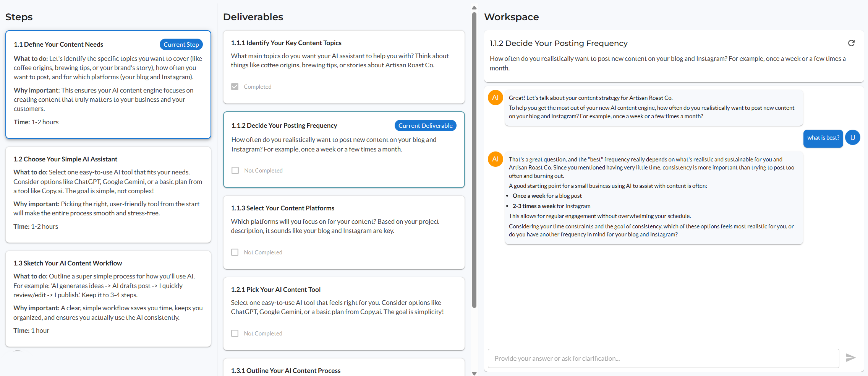Click the workspace title '1.1.2 Decide Your Posting Frequency'
The image size is (868, 376).
[559, 43]
